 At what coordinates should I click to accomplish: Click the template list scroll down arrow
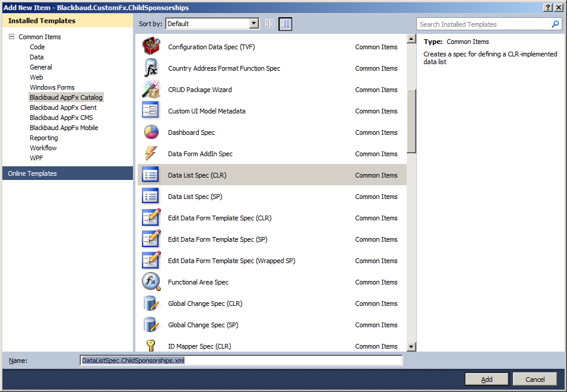tap(411, 347)
